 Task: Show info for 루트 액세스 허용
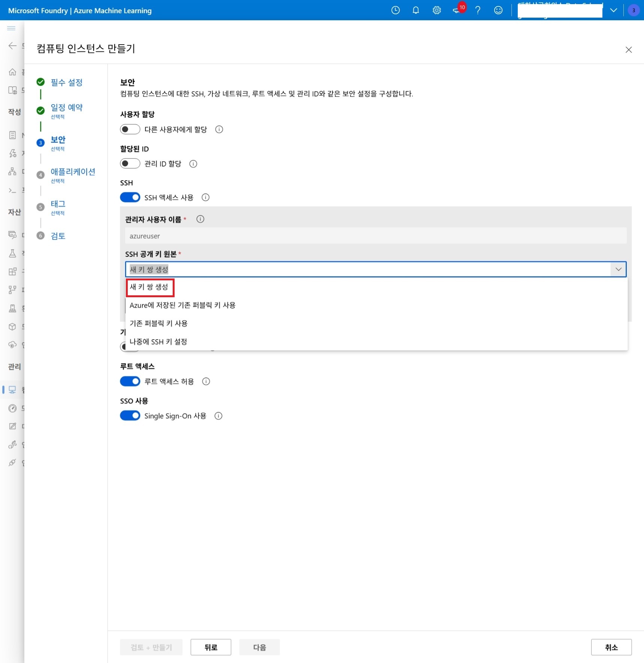pyautogui.click(x=206, y=382)
